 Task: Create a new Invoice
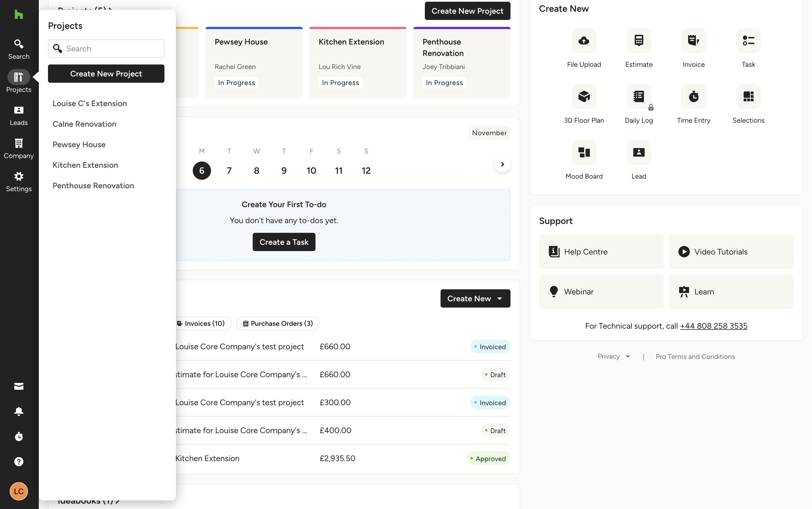pyautogui.click(x=694, y=41)
